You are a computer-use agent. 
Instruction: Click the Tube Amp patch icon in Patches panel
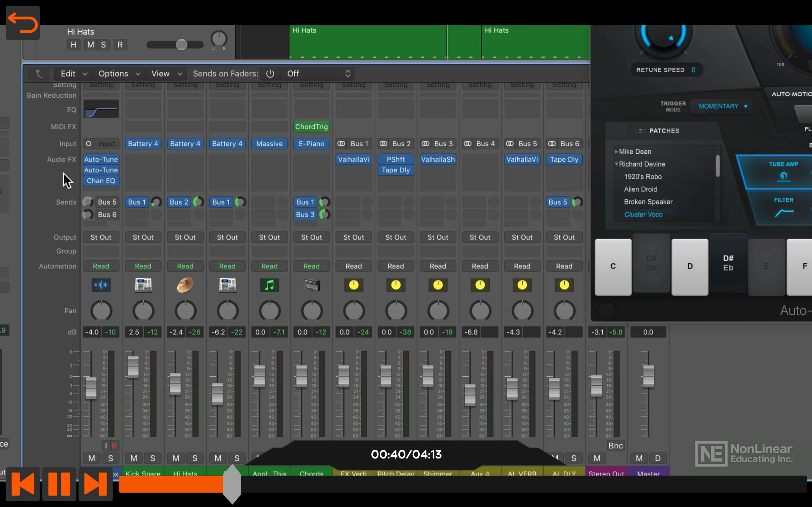pos(783,177)
